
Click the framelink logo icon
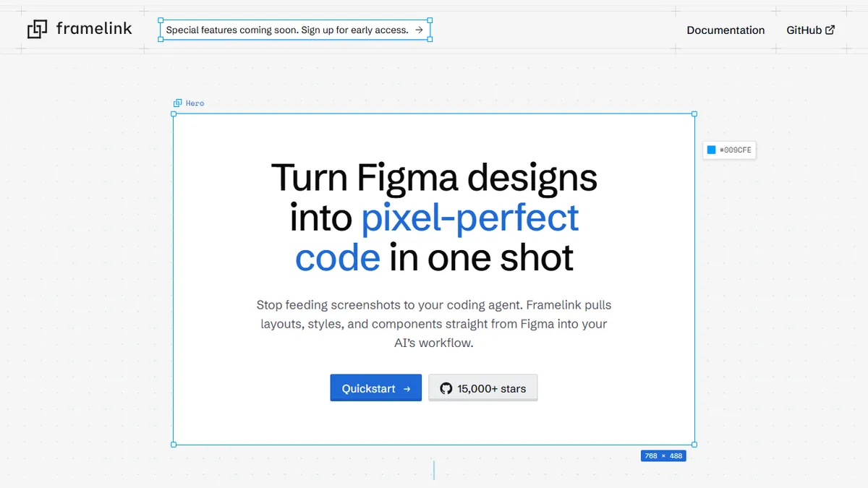click(37, 30)
